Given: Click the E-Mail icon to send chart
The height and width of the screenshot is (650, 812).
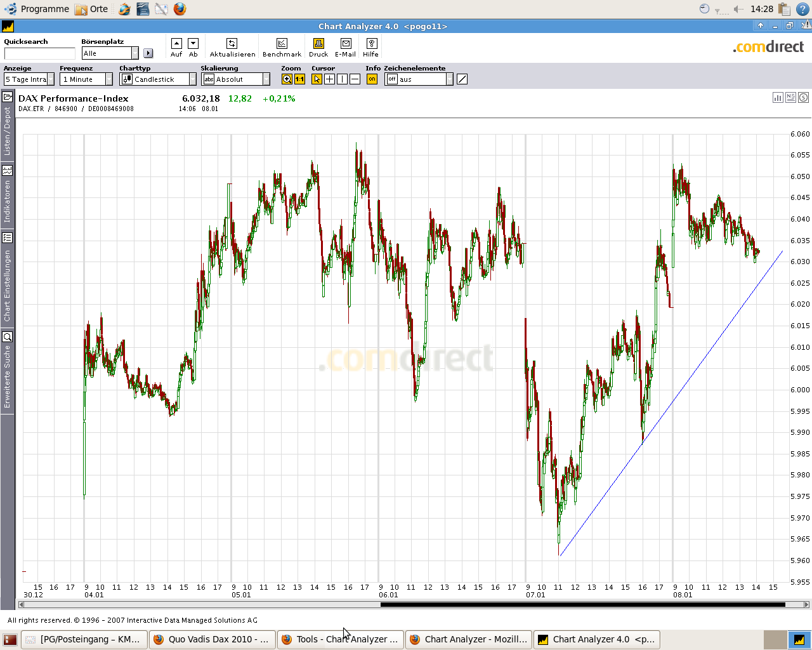Looking at the screenshot, I should 346,43.
